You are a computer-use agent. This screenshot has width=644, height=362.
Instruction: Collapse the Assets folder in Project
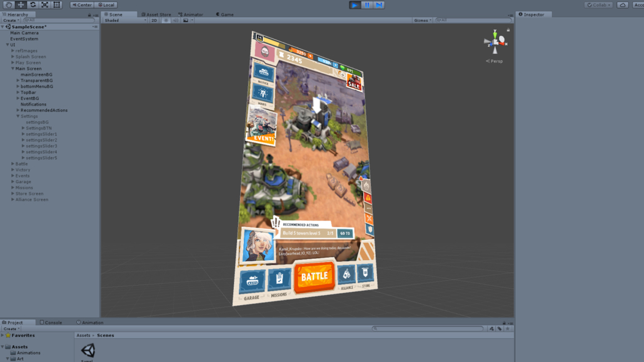3,347
